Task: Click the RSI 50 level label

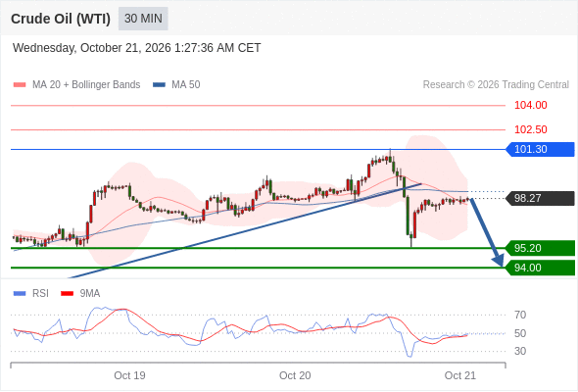Action: point(520,333)
